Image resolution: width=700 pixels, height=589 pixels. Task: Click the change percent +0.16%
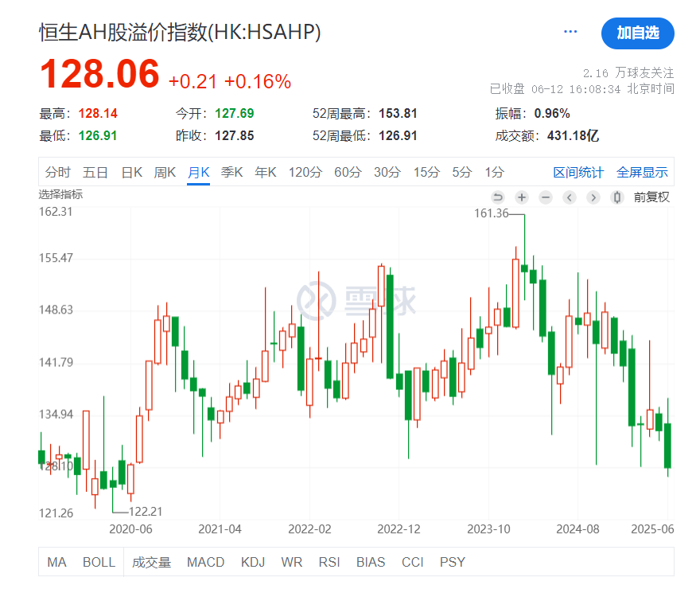(258, 82)
